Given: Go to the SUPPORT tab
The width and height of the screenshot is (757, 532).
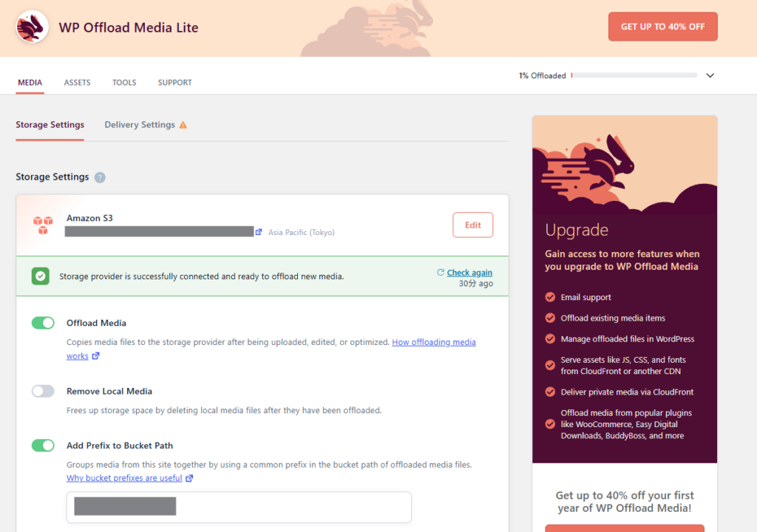Looking at the screenshot, I should tap(174, 83).
